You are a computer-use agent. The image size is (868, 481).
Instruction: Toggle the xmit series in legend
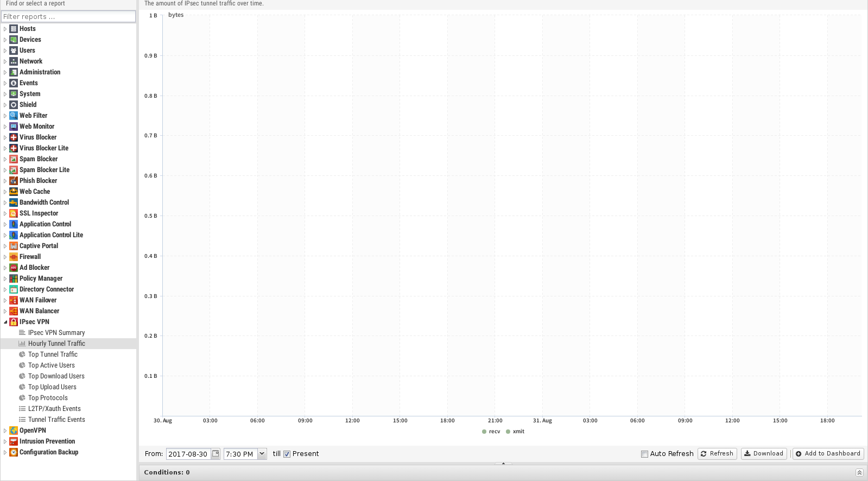coord(515,432)
